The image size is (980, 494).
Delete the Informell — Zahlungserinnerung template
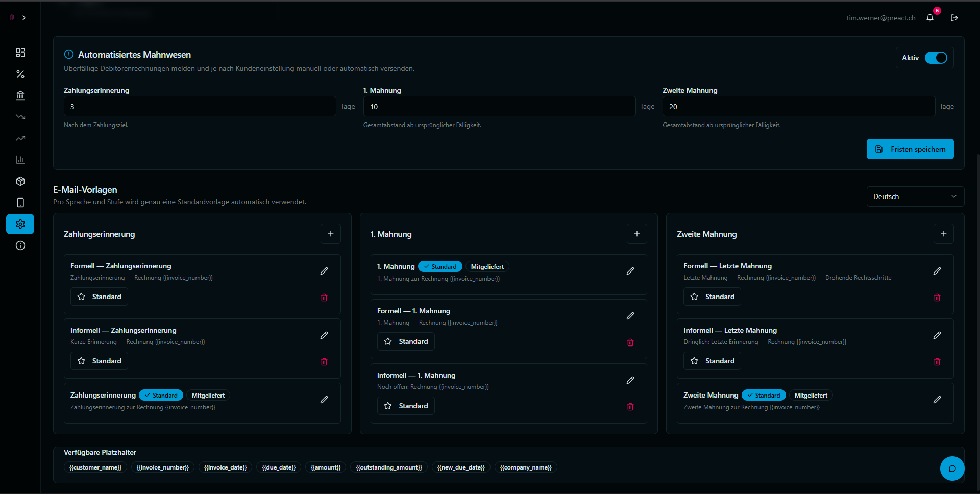324,362
